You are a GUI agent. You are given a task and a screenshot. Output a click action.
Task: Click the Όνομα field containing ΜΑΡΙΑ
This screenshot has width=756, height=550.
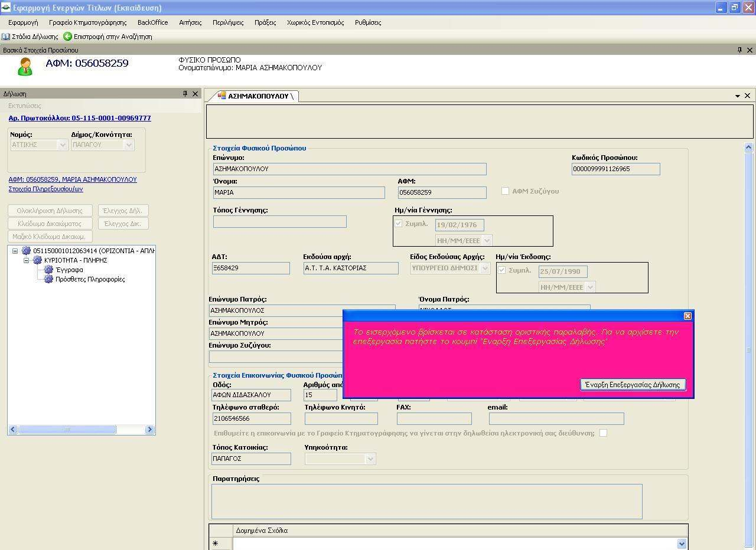coord(299,192)
